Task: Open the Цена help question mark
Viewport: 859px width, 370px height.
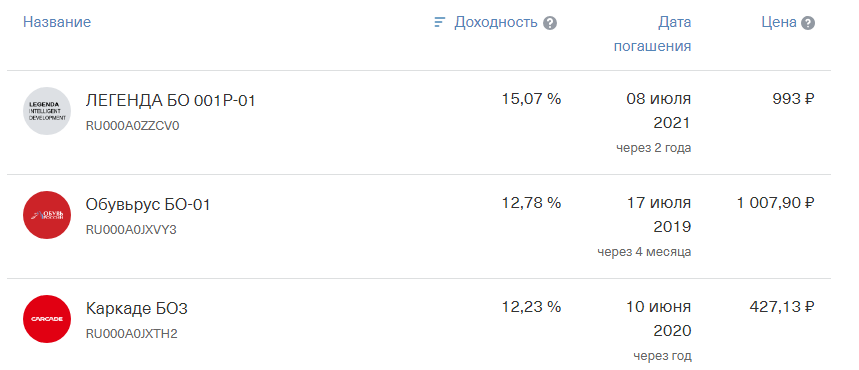Action: click(x=808, y=23)
